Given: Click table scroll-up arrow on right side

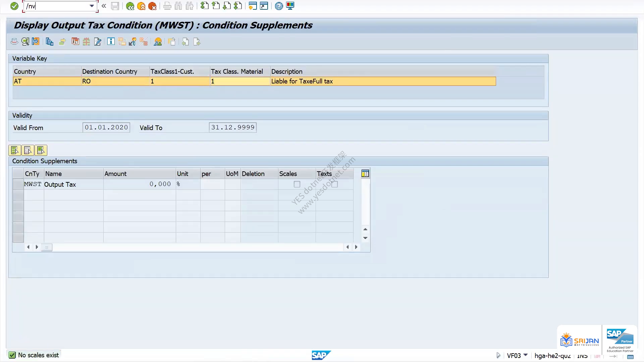Looking at the screenshot, I should coord(365,229).
